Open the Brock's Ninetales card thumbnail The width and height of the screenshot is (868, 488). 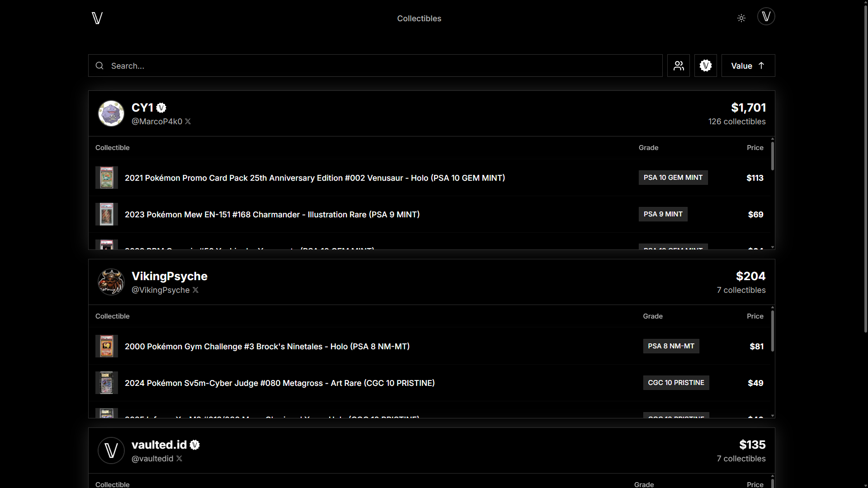coord(106,346)
